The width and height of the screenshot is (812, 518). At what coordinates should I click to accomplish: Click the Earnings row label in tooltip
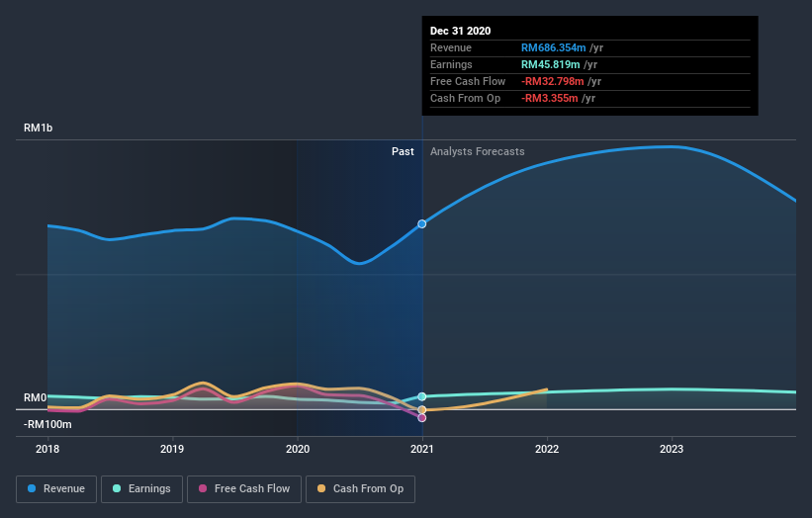(x=451, y=64)
